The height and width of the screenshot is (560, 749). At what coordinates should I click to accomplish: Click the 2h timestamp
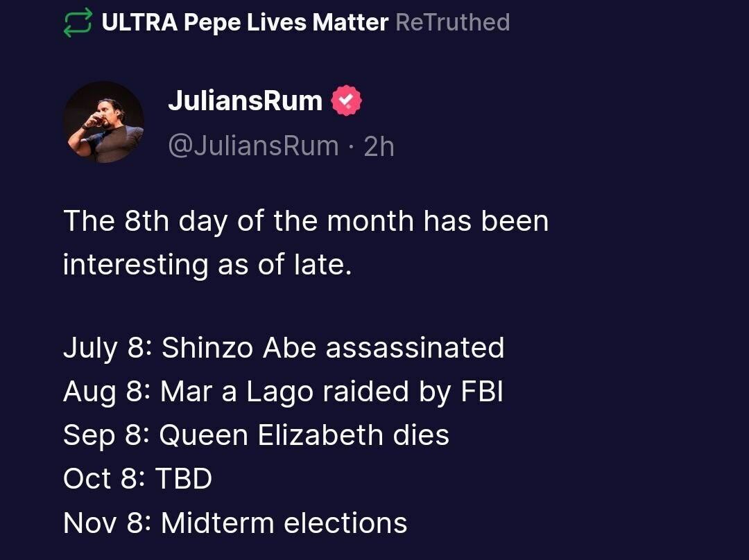click(x=379, y=146)
